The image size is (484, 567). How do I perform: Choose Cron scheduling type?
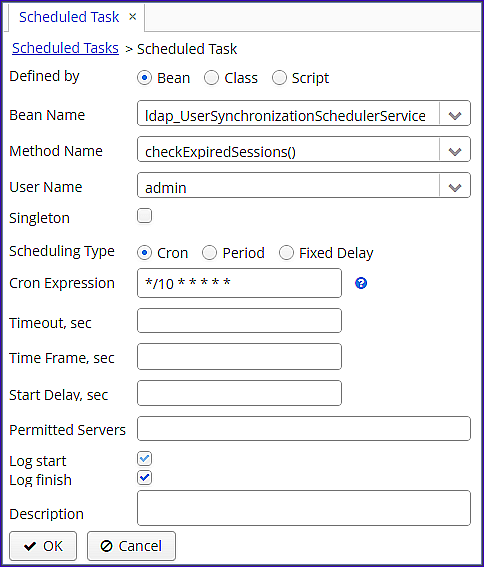point(144,253)
